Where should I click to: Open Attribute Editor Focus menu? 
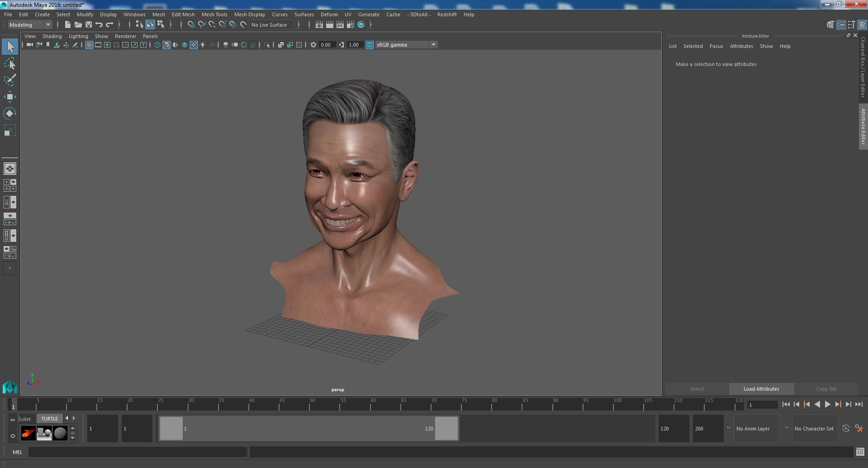[716, 46]
